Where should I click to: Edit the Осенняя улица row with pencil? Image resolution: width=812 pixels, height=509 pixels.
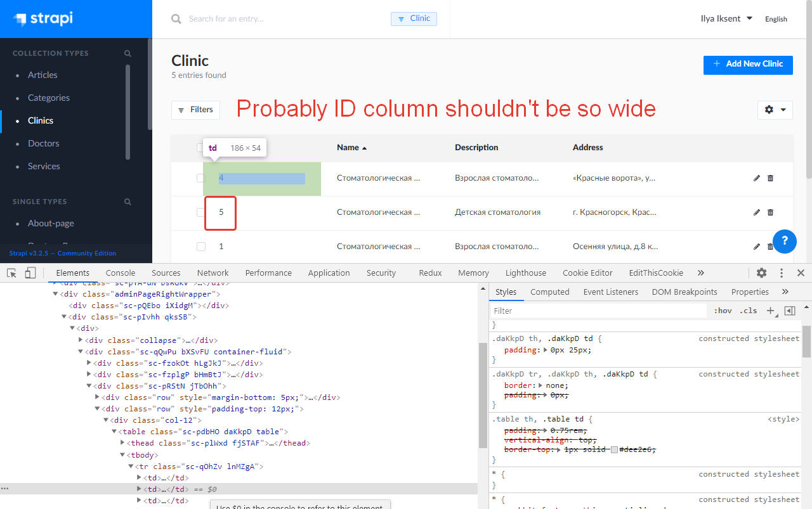tap(756, 247)
